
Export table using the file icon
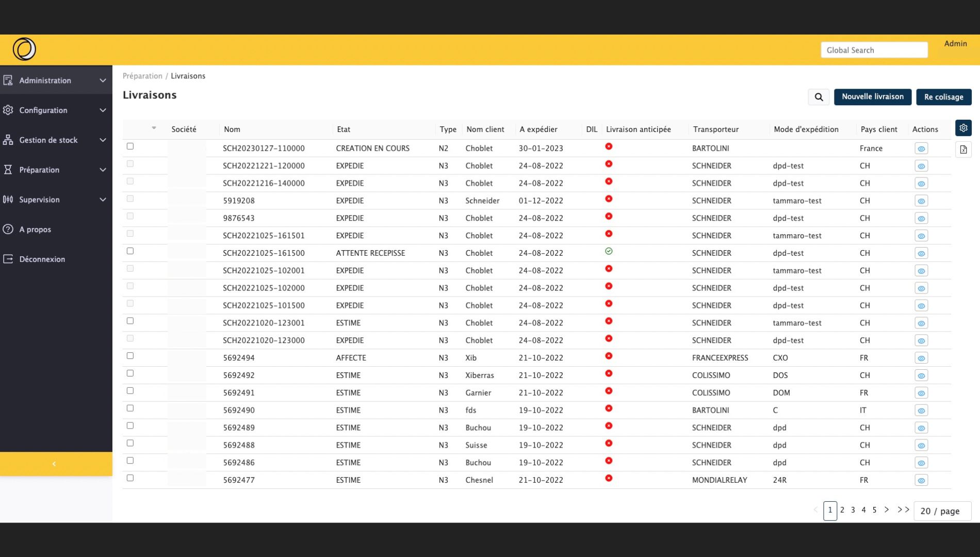(963, 150)
